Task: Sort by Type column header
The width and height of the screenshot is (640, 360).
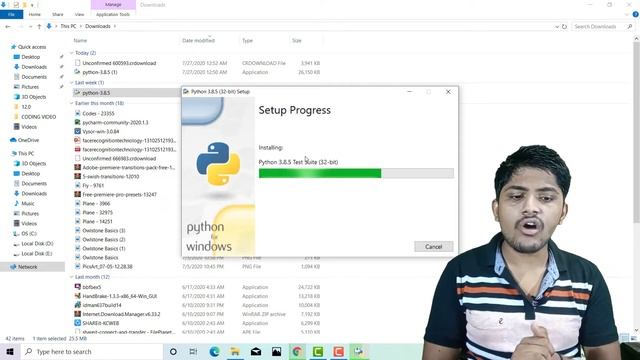Action: (x=247, y=40)
